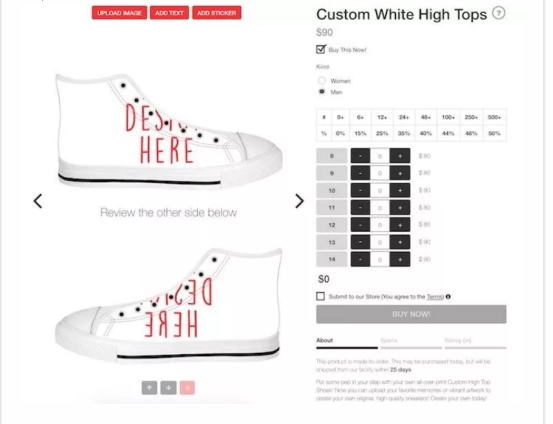Click the move layer up arrow icon
This screenshot has width=553, height=424.
[x=150, y=388]
